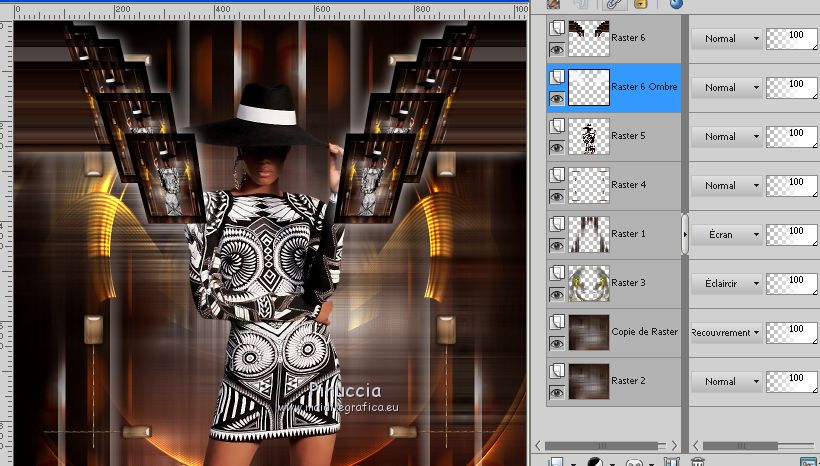Click the delete layer trash icon

click(x=698, y=462)
